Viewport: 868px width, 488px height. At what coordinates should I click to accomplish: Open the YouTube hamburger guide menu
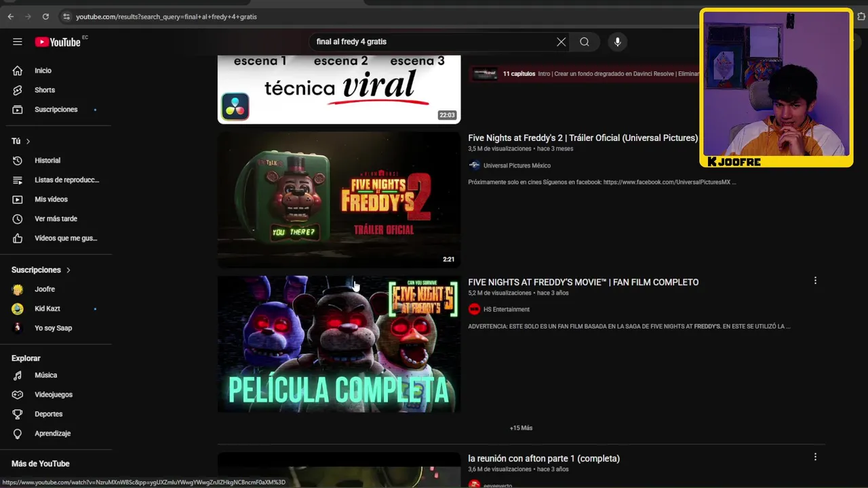coord(18,42)
